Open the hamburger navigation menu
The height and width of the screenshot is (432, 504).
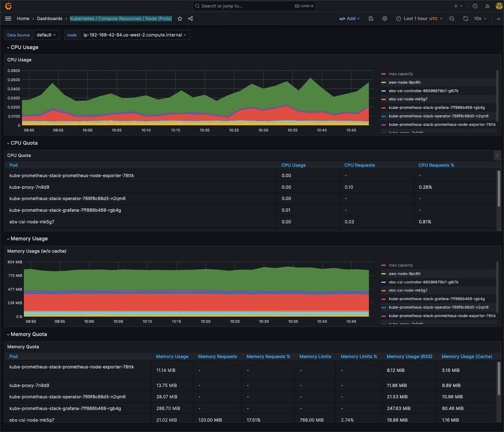(8, 19)
